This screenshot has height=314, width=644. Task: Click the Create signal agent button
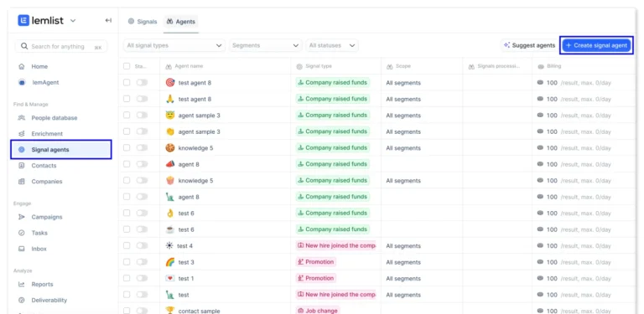point(596,45)
